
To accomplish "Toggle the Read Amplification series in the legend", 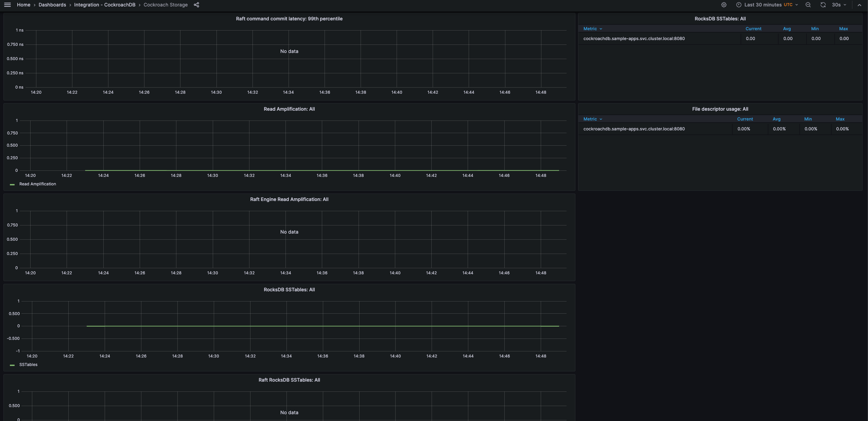I will 37,184.
